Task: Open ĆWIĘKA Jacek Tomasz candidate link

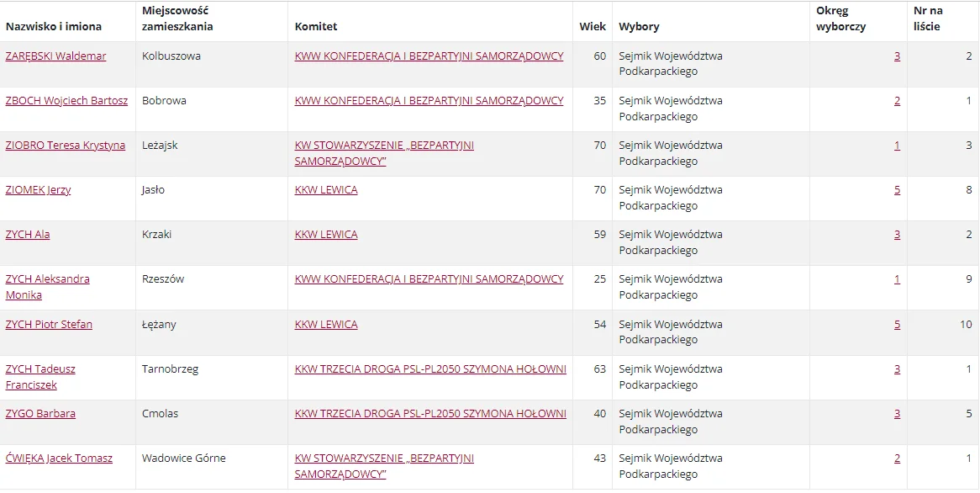Action: coord(59,458)
